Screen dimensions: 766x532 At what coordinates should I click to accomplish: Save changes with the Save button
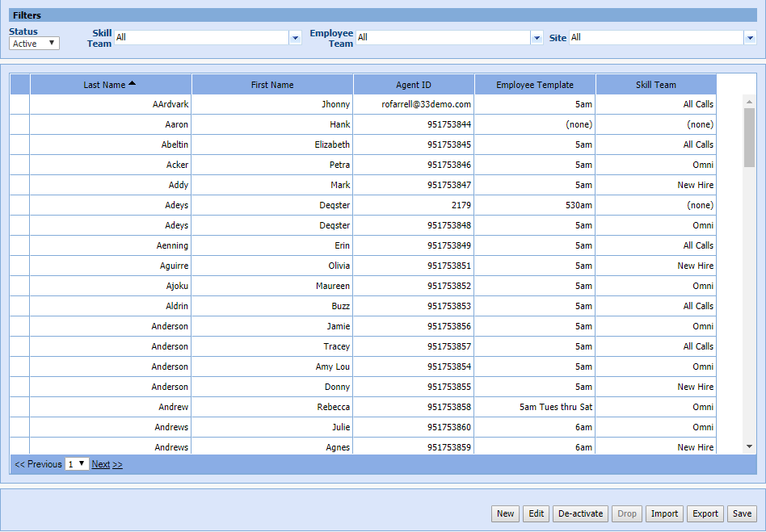(742, 513)
